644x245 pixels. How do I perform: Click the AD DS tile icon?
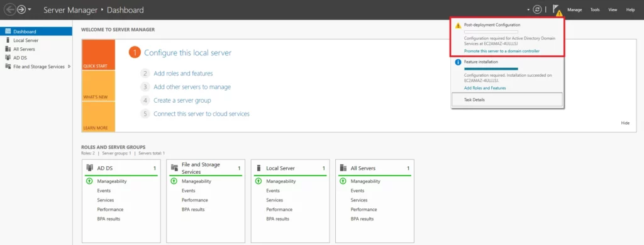(89, 168)
